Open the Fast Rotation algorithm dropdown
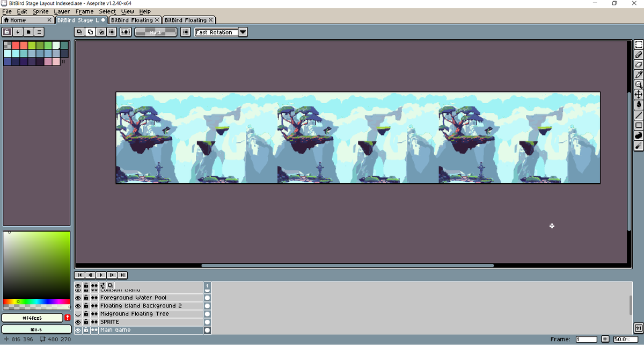This screenshot has width=644, height=345. (243, 32)
